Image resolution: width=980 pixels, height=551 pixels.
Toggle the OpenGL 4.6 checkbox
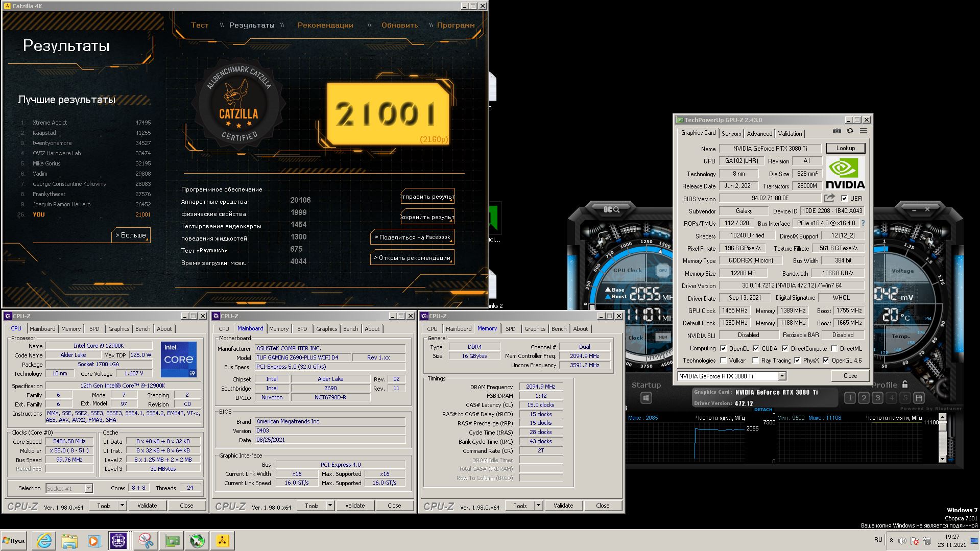[x=826, y=360]
